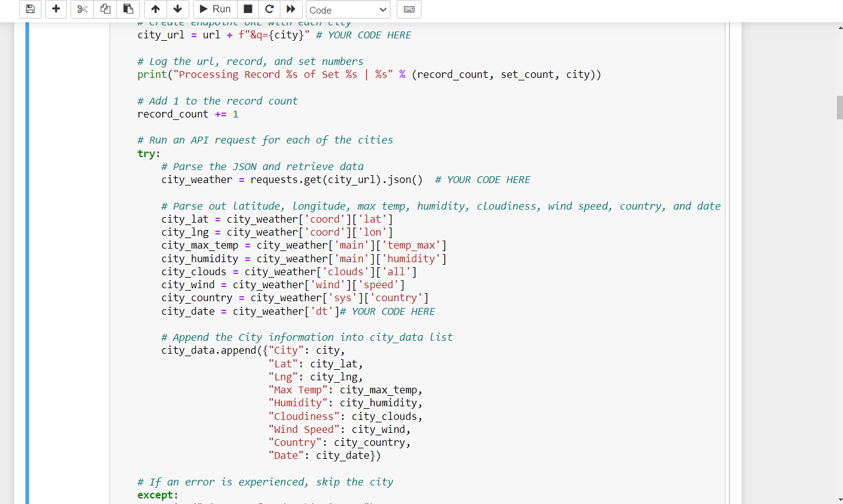Click the comment '# Parse the JSON and retrieve data'
This screenshot has width=843, height=504.
tap(262, 167)
